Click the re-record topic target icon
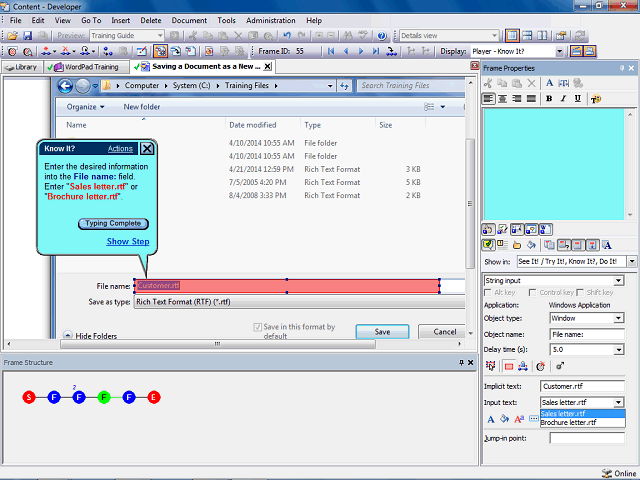This screenshot has width=640, height=480. click(x=12, y=51)
